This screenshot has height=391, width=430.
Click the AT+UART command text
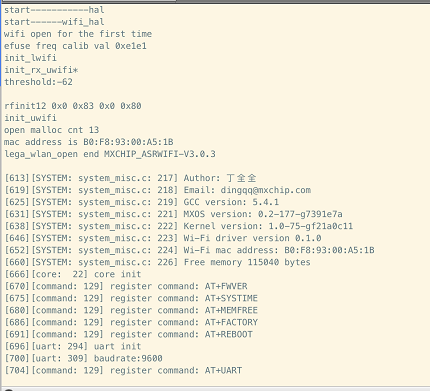[x=223, y=370]
